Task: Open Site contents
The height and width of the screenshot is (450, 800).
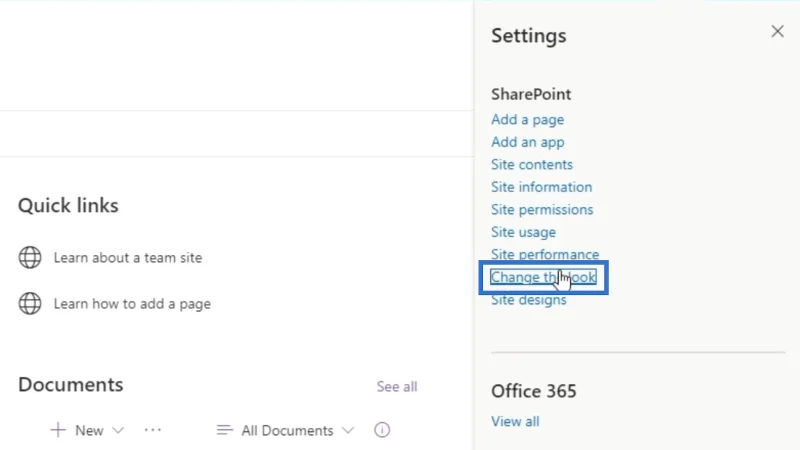Action: [532, 164]
